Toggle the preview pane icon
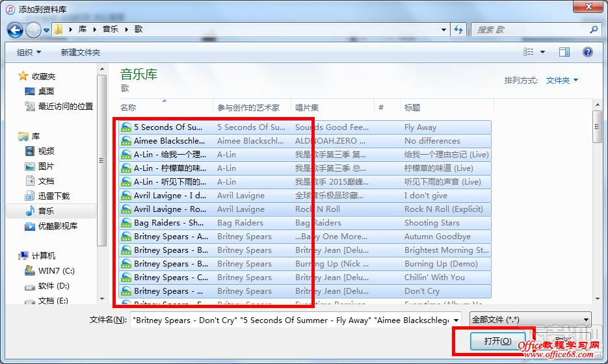Screen dimensions: 608x364 [x=564, y=52]
